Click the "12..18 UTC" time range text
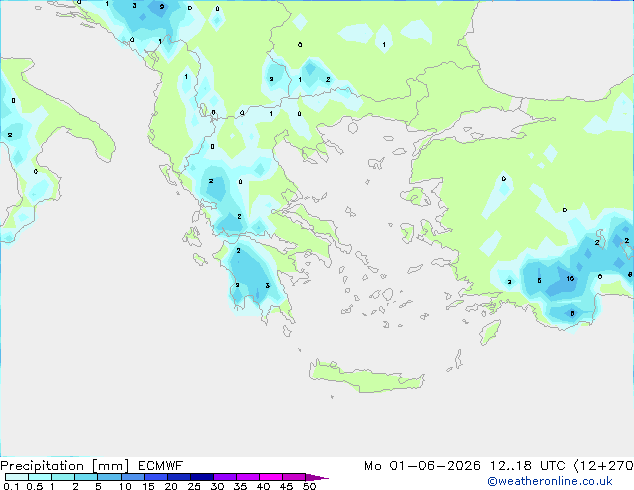 (527, 466)
